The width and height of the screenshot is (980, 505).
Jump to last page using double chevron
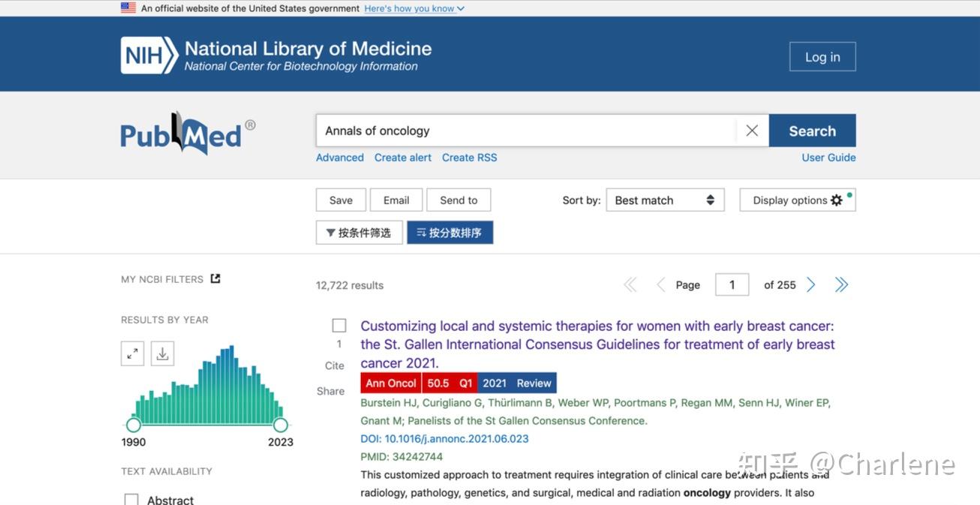click(841, 284)
